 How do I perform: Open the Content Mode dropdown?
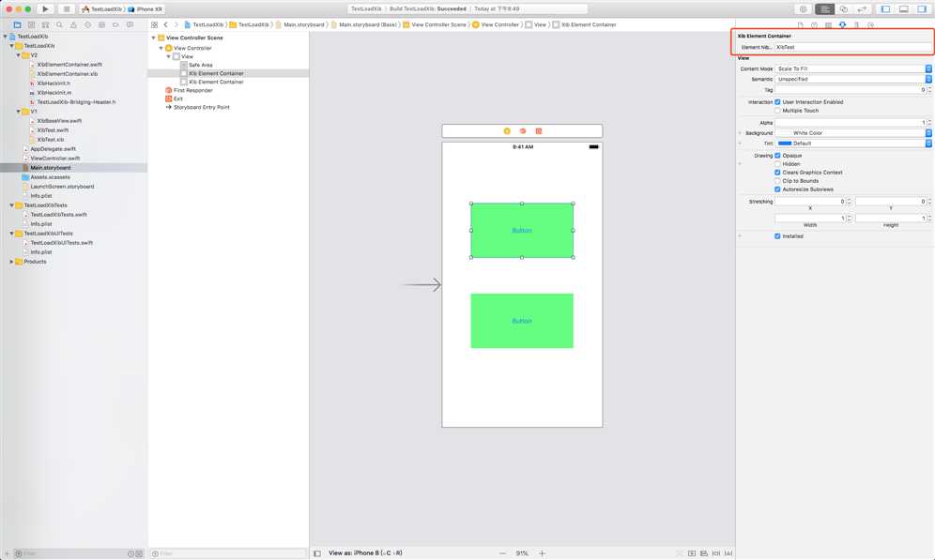(x=853, y=68)
